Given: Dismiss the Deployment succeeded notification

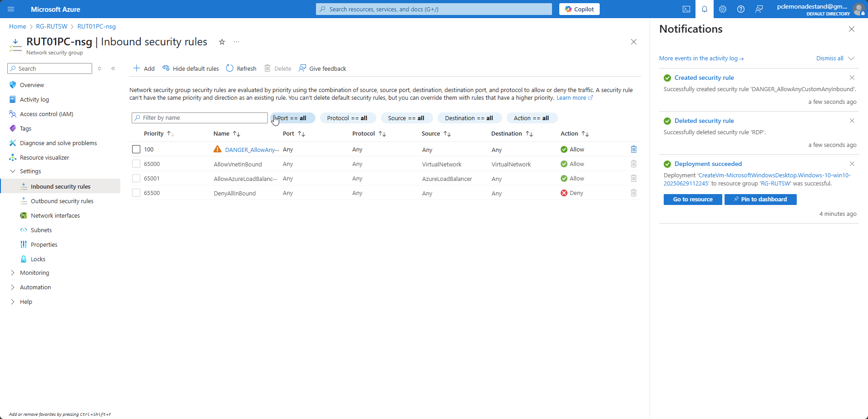Looking at the screenshot, I should (852, 164).
